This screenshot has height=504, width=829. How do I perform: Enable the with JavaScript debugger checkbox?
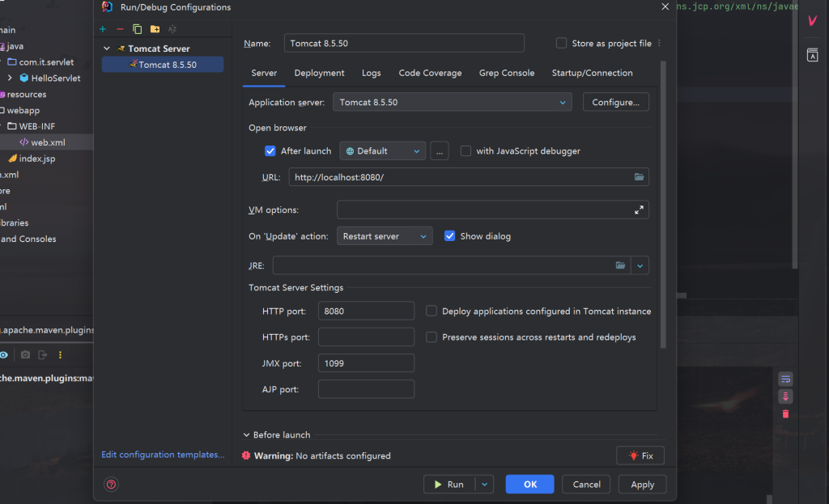click(x=466, y=151)
